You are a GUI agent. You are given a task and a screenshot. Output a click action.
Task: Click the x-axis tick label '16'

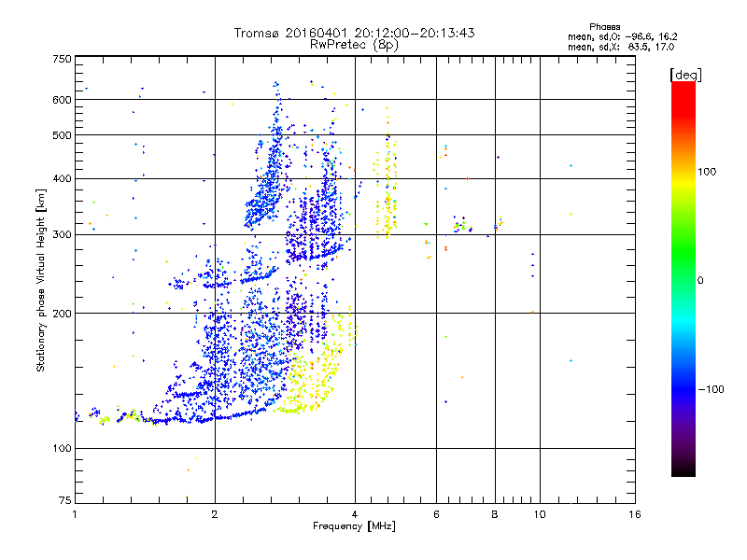[635, 514]
